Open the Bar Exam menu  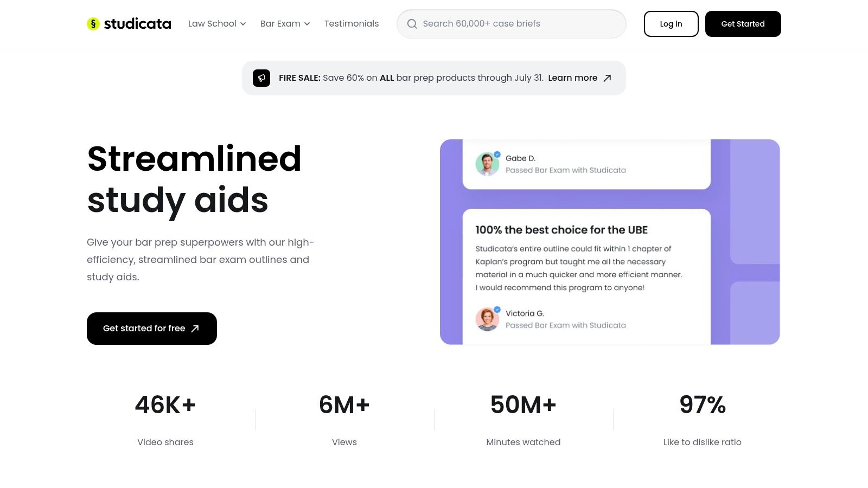tap(280, 24)
